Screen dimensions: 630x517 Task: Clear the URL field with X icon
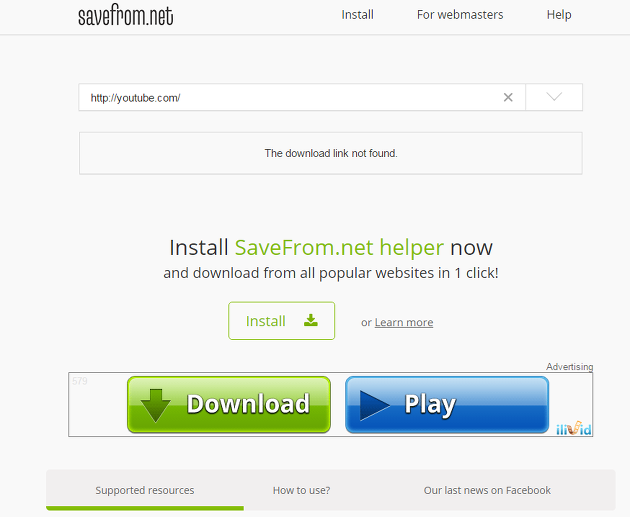coord(508,97)
